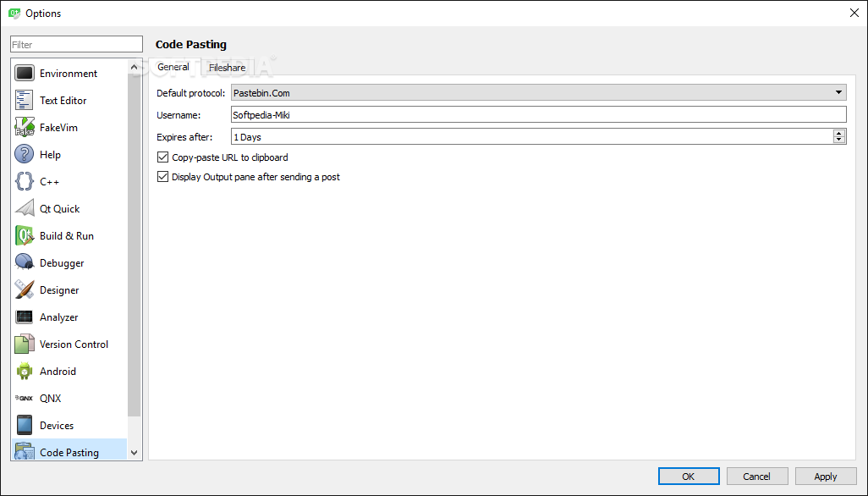This screenshot has height=496, width=868.
Task: Select the Text Editor label
Action: pos(63,100)
